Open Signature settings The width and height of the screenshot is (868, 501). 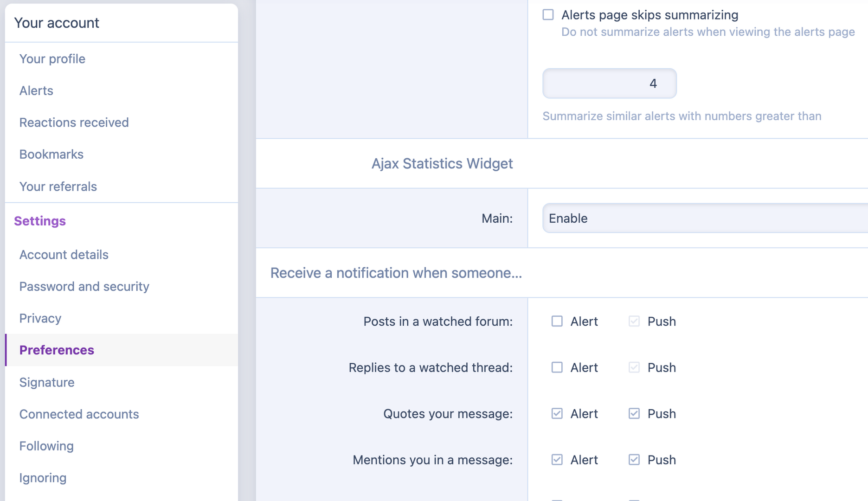click(x=122, y=382)
